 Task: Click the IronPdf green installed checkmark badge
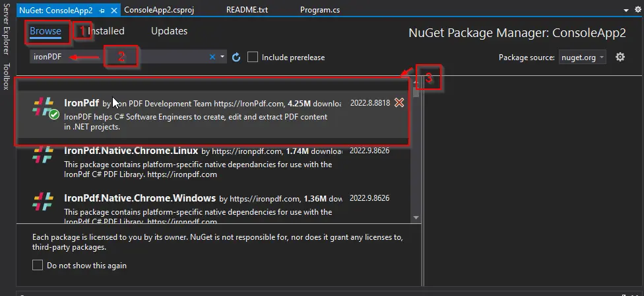tap(54, 115)
